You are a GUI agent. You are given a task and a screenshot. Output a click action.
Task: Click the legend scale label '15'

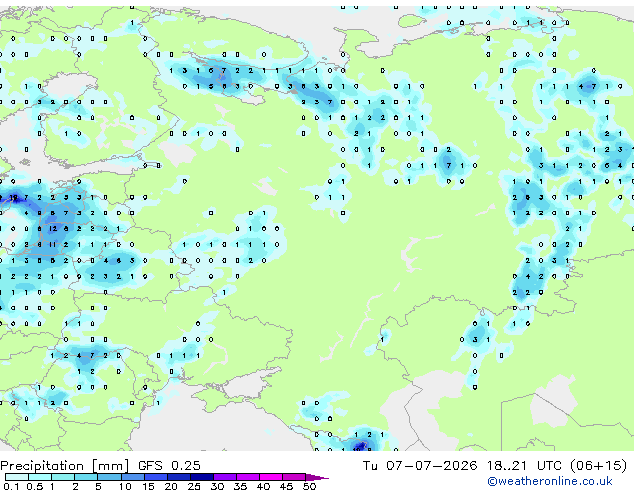click(148, 486)
